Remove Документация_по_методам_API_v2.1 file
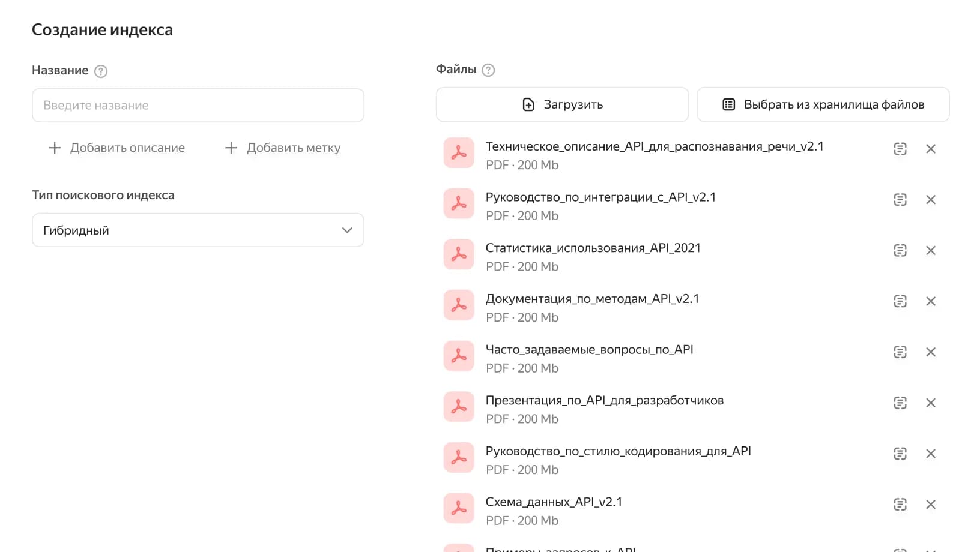Viewport: 980px width, 552px height. tap(931, 301)
